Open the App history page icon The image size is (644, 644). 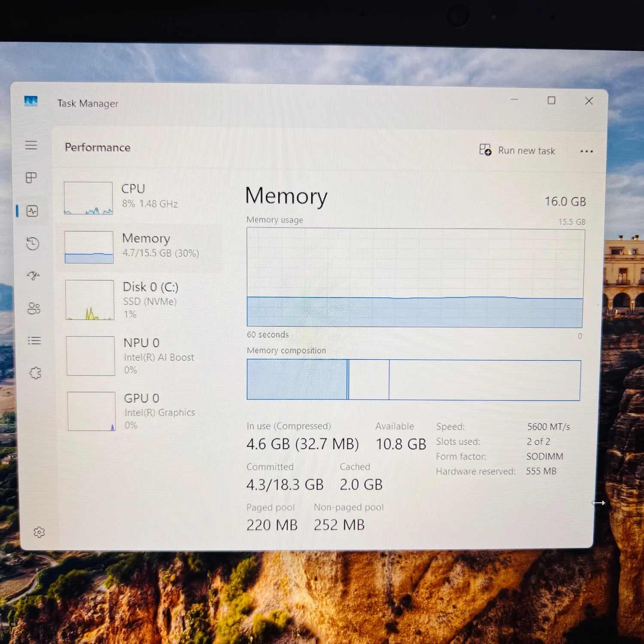(33, 243)
